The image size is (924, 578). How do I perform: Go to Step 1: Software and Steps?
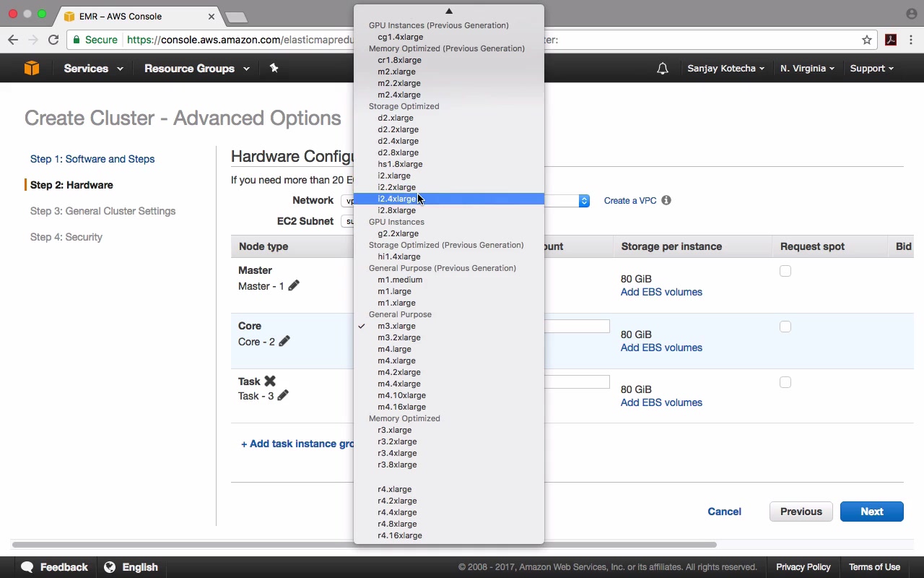coord(92,159)
